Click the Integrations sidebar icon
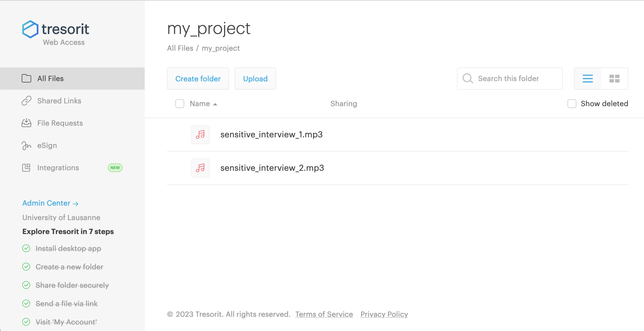Screen dimensions: 644x331 click(x=26, y=168)
